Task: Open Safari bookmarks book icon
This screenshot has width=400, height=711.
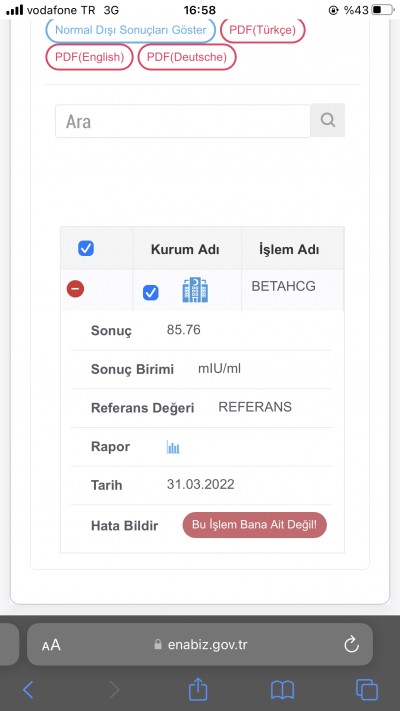Action: tap(282, 691)
